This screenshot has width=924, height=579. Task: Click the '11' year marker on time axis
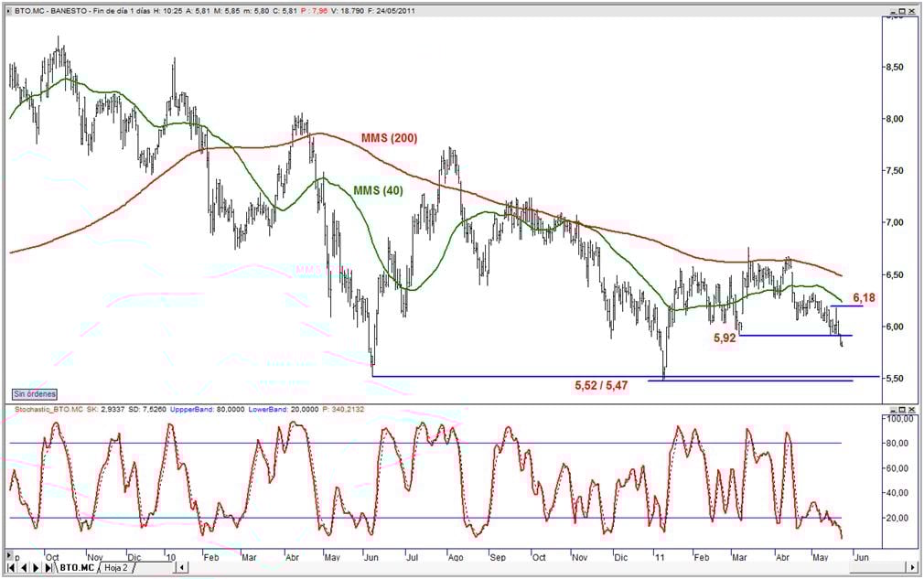point(659,557)
